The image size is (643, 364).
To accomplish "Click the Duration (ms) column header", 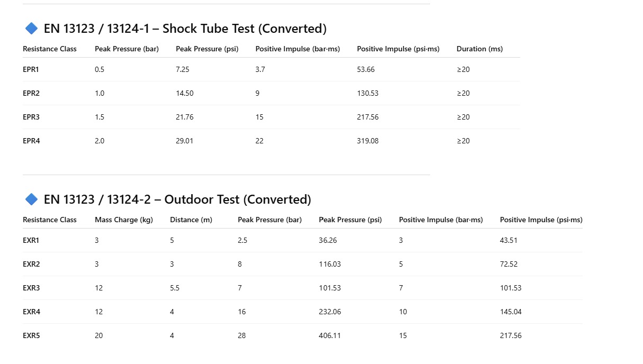I will (x=479, y=49).
